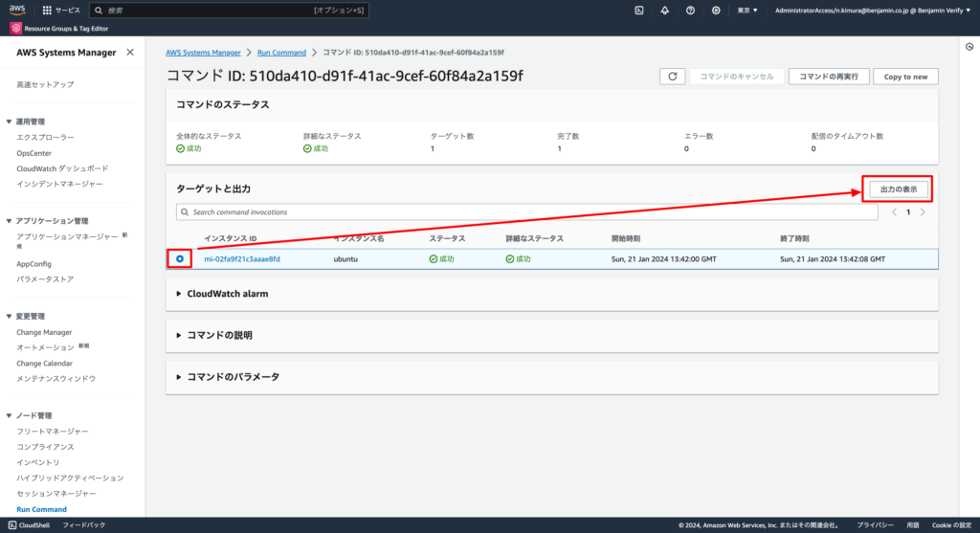Open メンテナンスウィンドウ in the sidebar
This screenshot has width=980, height=533.
coord(56,379)
